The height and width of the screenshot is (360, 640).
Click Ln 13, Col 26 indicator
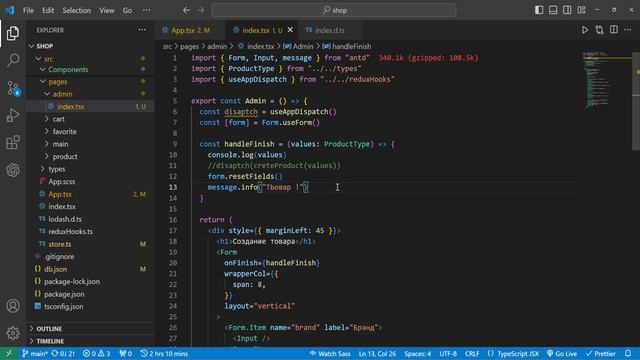377,353
